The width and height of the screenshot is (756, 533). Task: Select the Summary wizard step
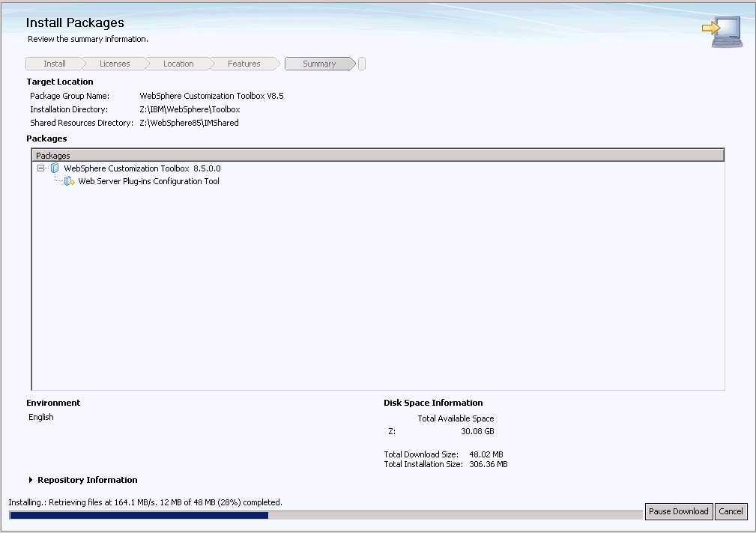[x=319, y=64]
